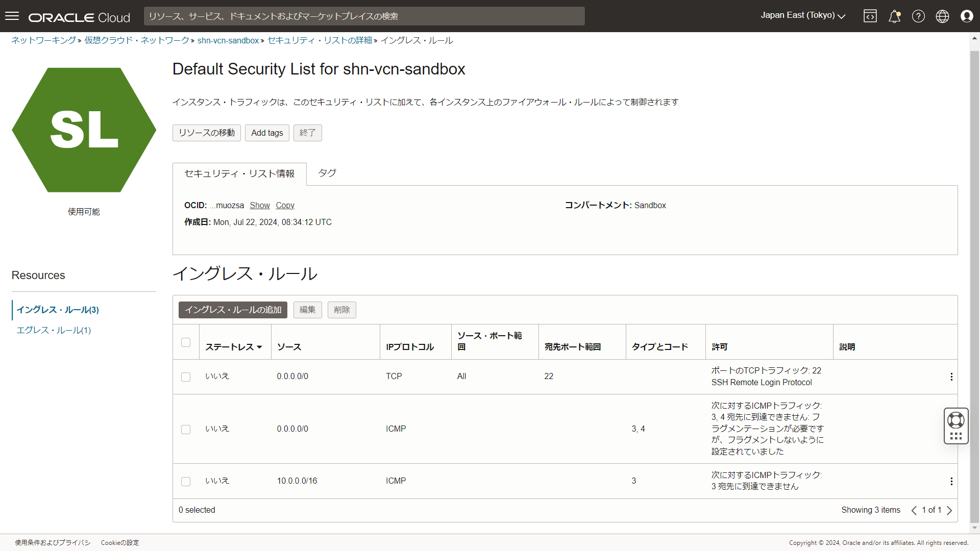Go to previous page of rules
The image size is (980, 551).
[914, 510]
